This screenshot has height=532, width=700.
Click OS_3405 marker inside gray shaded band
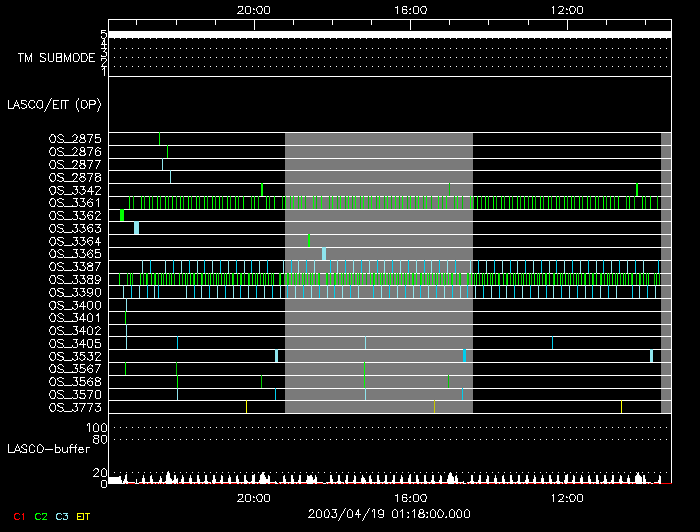tap(366, 343)
